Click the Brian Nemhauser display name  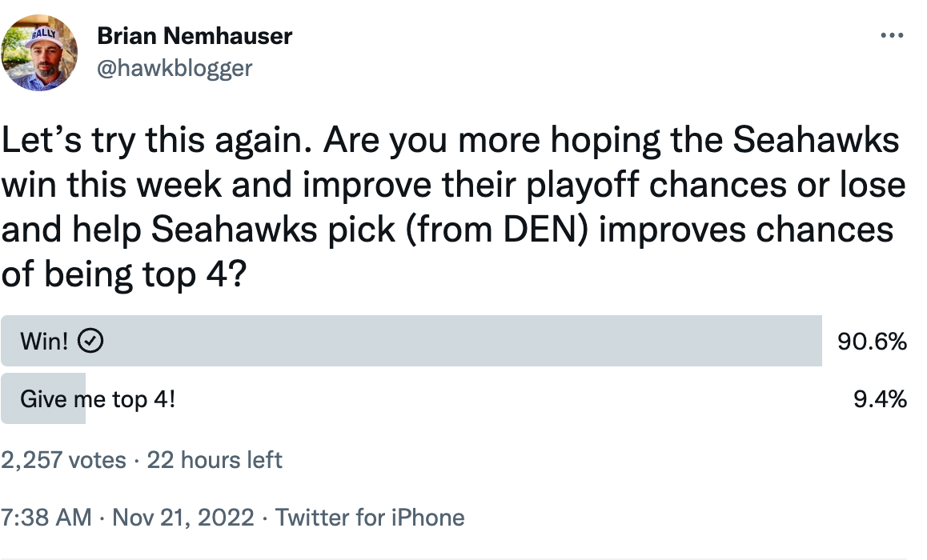[194, 36]
